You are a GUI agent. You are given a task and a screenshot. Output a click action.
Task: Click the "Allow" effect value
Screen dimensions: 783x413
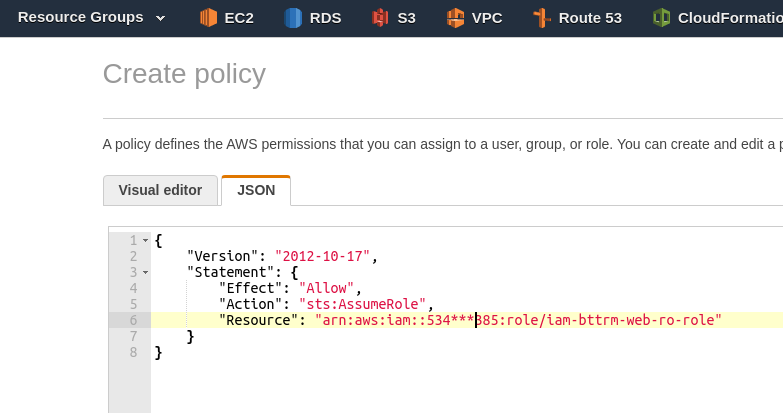(327, 288)
